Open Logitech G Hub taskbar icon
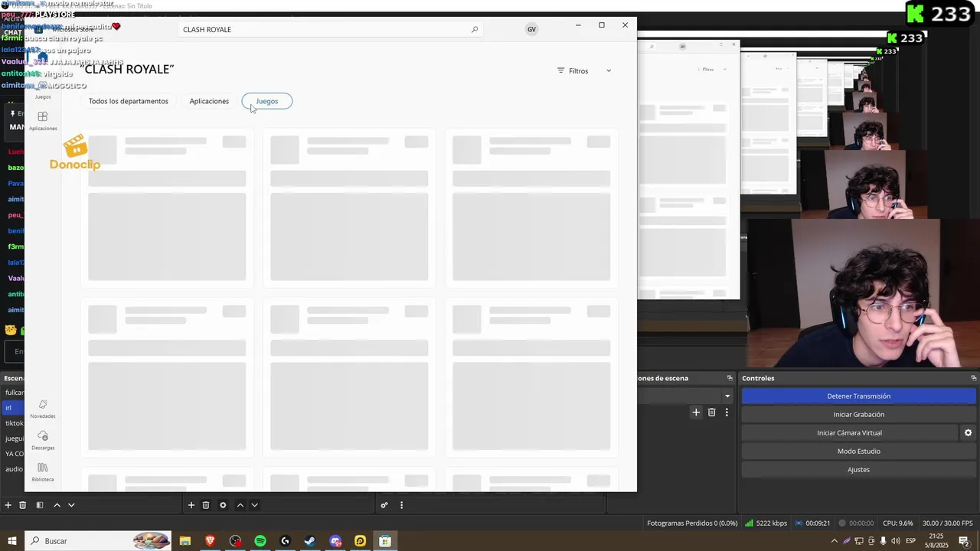The width and height of the screenshot is (980, 551). click(x=286, y=541)
